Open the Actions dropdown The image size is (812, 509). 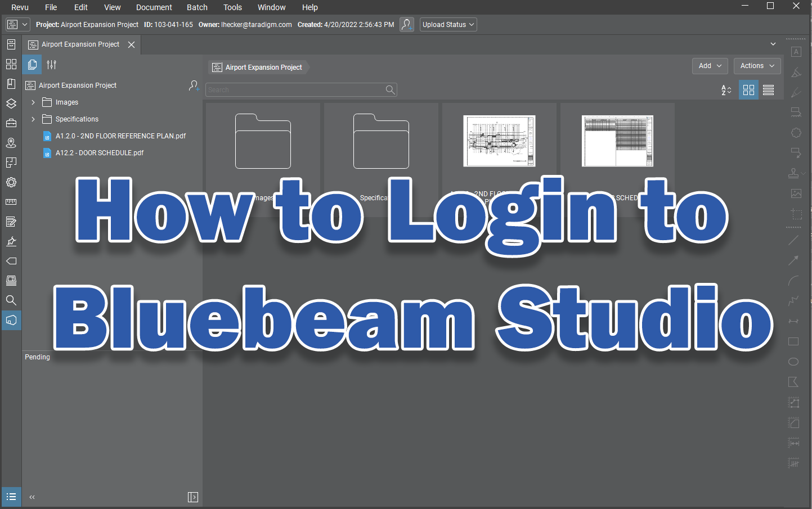pyautogui.click(x=757, y=66)
